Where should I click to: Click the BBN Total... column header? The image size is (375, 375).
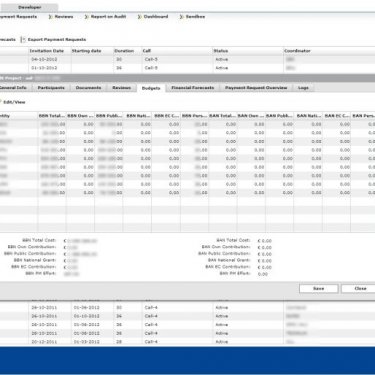pyautogui.click(x=52, y=116)
